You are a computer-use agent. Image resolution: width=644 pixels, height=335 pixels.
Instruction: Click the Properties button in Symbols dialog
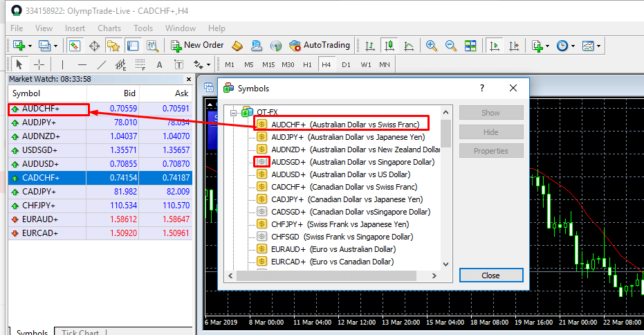(491, 151)
